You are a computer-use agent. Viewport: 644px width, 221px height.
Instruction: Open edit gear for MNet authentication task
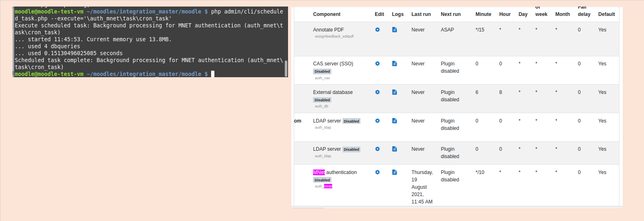point(377,172)
